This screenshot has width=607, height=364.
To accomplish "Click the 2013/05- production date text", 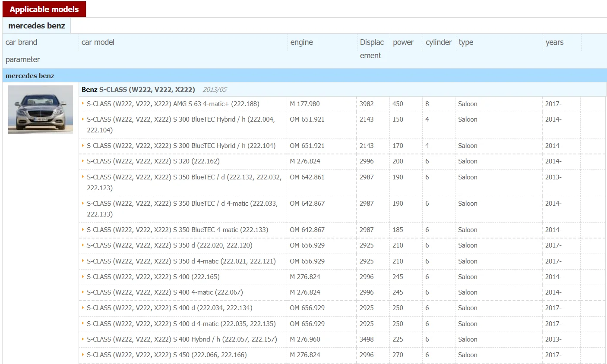I will 215,90.
